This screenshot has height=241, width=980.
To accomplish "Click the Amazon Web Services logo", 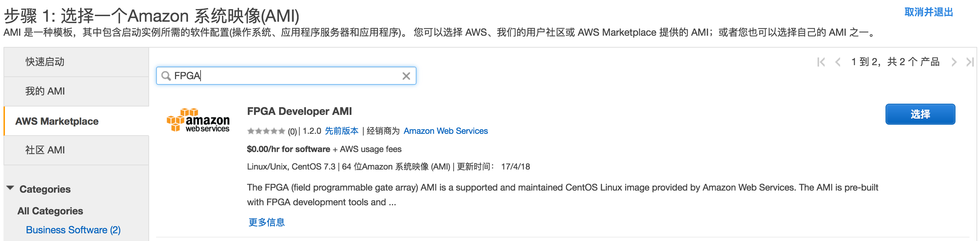I will [x=198, y=120].
